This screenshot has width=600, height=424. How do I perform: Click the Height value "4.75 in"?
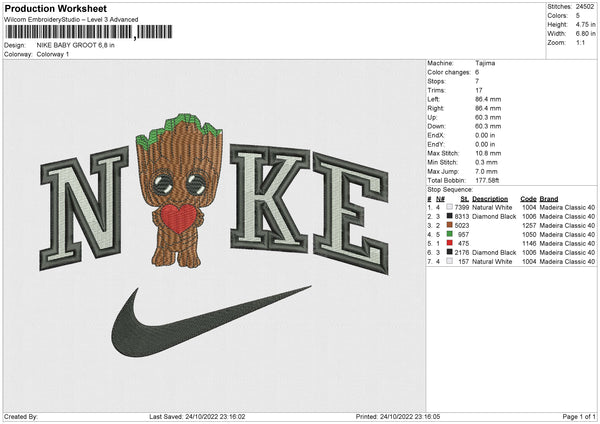click(x=585, y=24)
